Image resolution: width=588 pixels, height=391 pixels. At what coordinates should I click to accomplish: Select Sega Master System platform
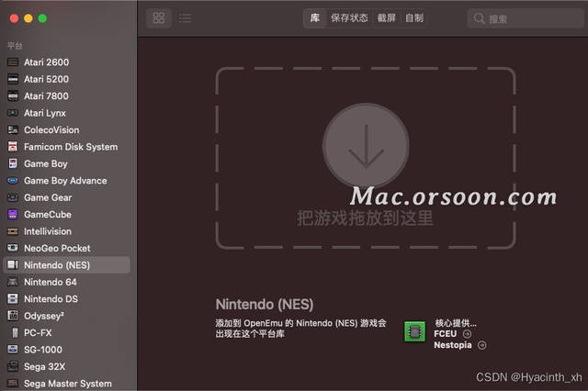(68, 384)
